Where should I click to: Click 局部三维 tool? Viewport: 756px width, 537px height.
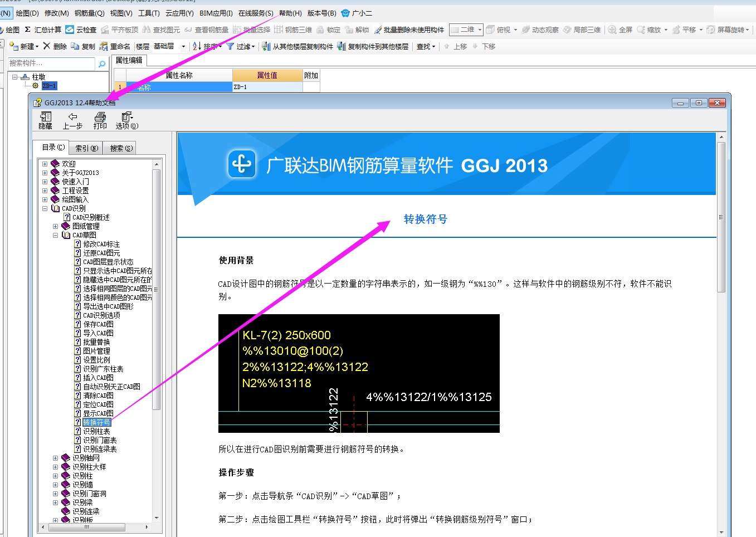pos(582,30)
